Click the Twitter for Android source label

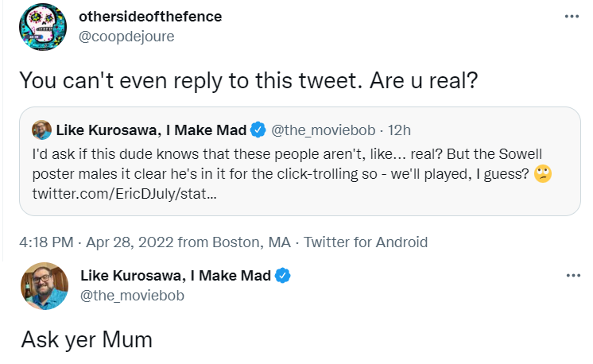click(x=366, y=242)
